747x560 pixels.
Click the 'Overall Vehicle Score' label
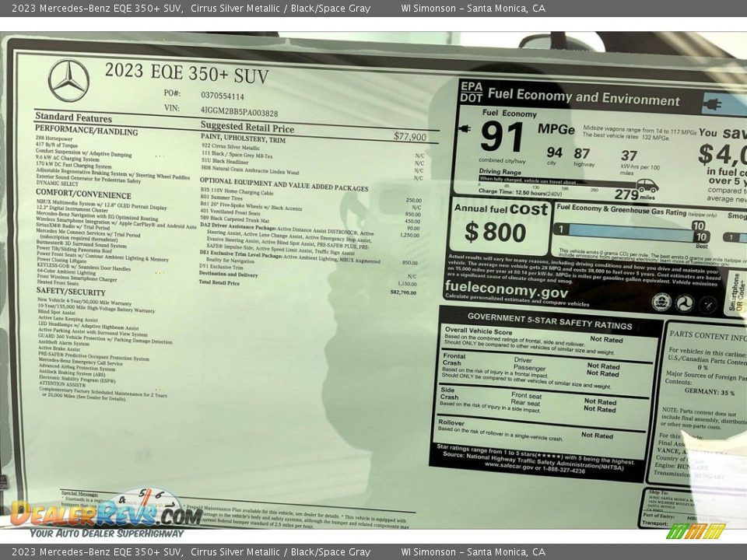(x=479, y=331)
